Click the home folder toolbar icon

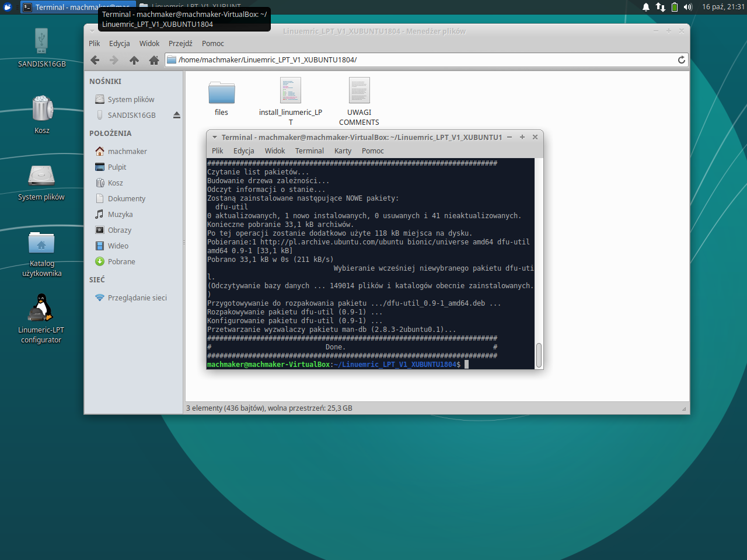(154, 60)
